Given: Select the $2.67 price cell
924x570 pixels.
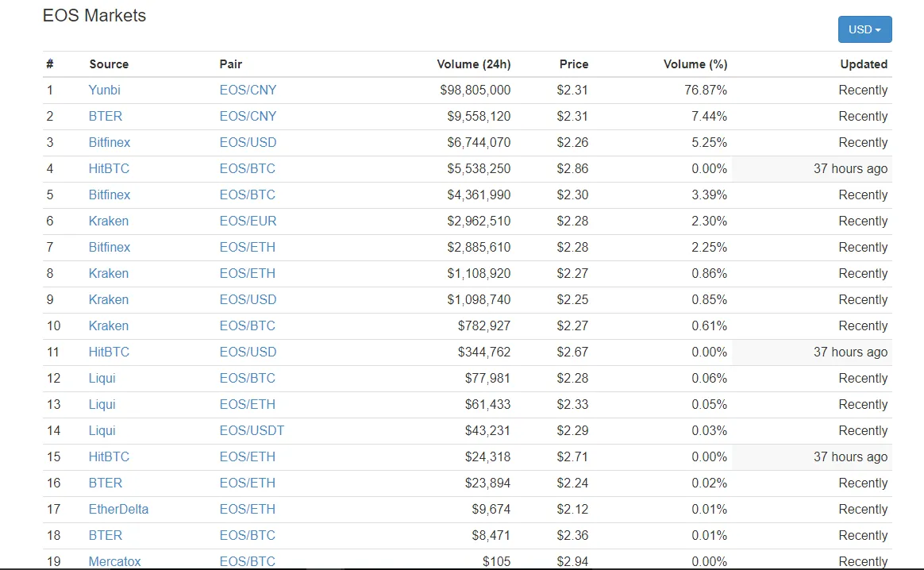Looking at the screenshot, I should click(573, 352).
